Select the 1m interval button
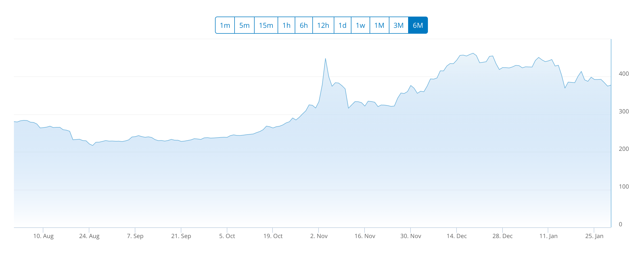The image size is (644, 260). [225, 25]
